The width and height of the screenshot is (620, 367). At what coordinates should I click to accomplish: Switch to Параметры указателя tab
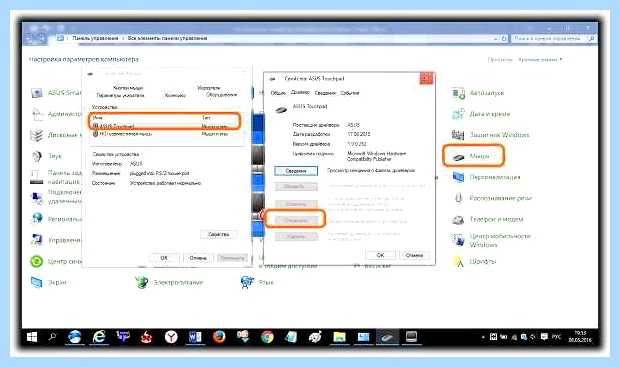click(x=120, y=95)
